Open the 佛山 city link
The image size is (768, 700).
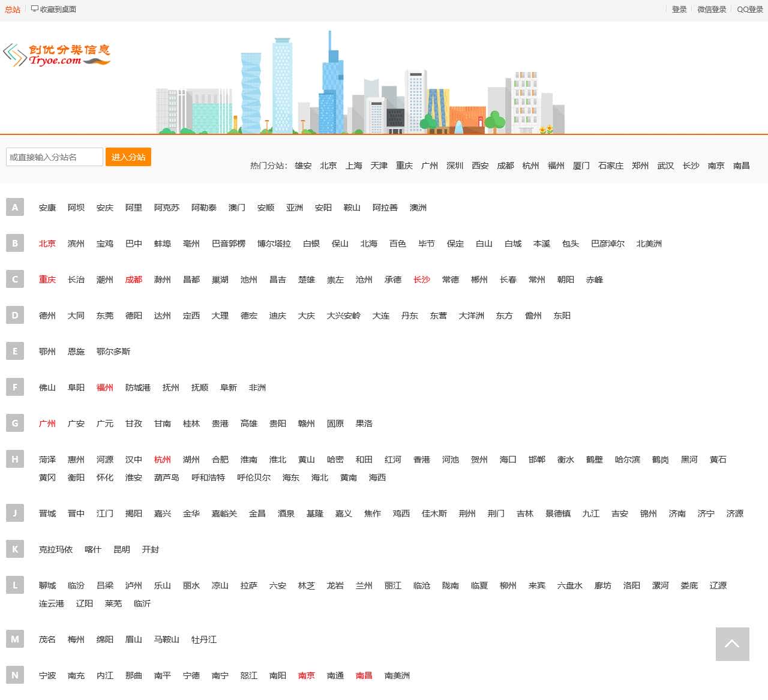pos(47,387)
